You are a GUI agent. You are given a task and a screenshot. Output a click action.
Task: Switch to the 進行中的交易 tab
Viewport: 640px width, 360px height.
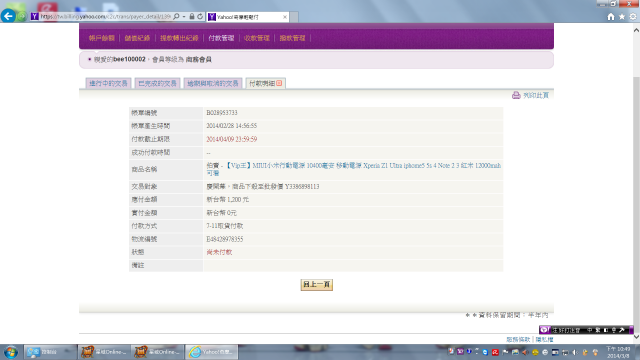pyautogui.click(x=109, y=83)
